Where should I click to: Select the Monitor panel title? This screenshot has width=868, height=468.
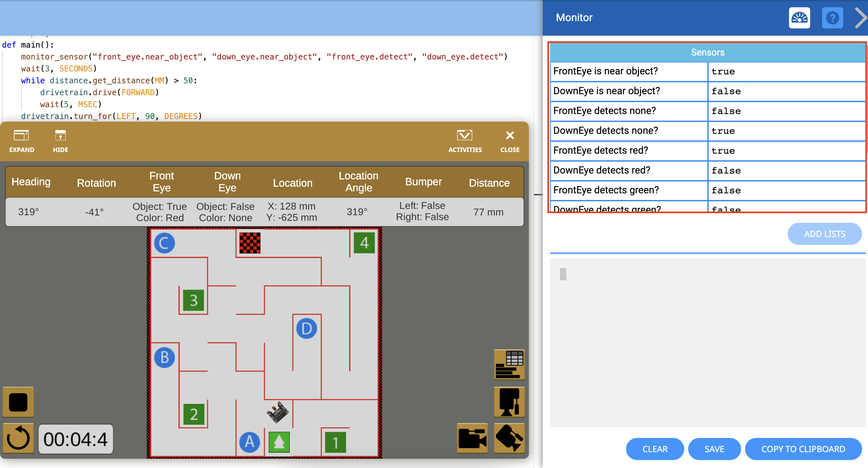point(574,18)
